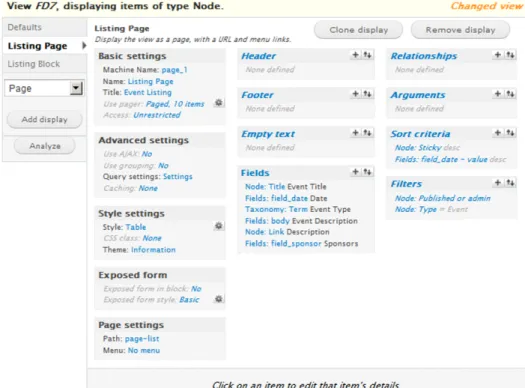Edit the Fields: field_date field
This screenshot has width=525, height=388.
(x=276, y=198)
